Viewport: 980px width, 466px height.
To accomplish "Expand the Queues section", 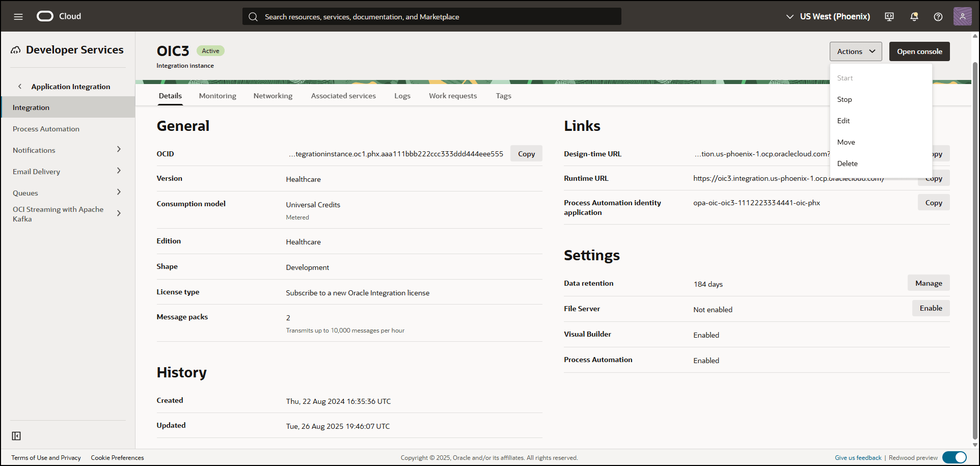I will [119, 192].
